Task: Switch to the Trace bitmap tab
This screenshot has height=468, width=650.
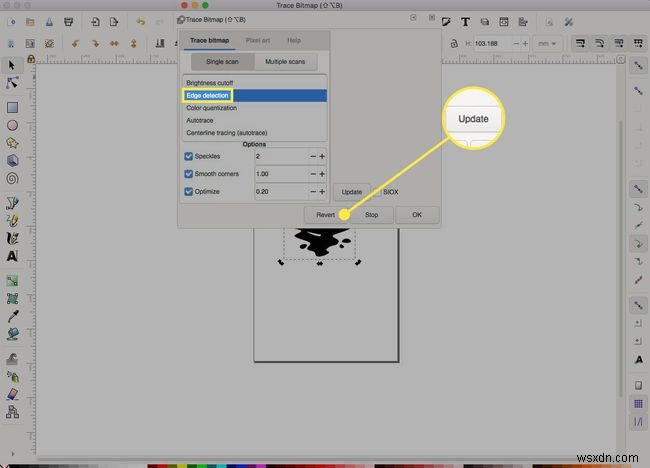Action: [x=209, y=40]
